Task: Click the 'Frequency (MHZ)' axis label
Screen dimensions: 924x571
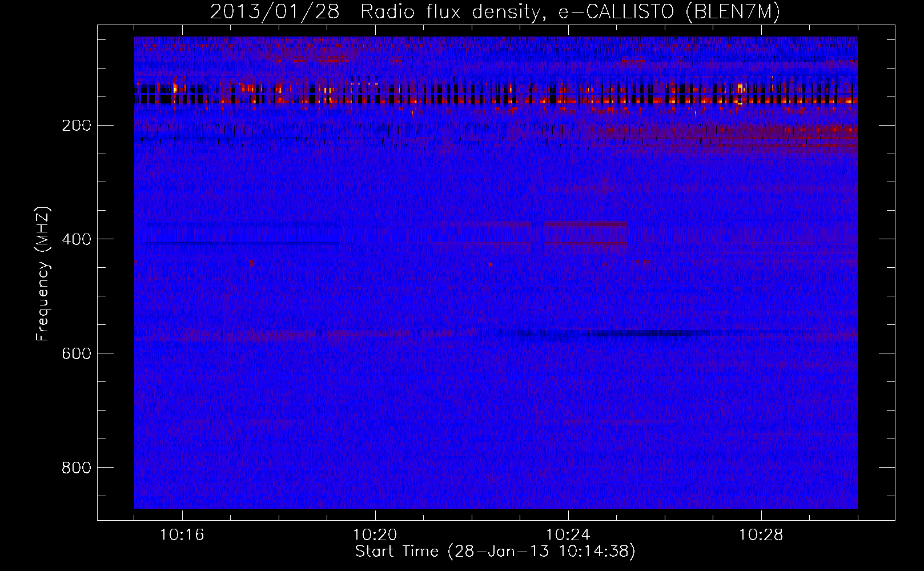Action: click(43, 274)
